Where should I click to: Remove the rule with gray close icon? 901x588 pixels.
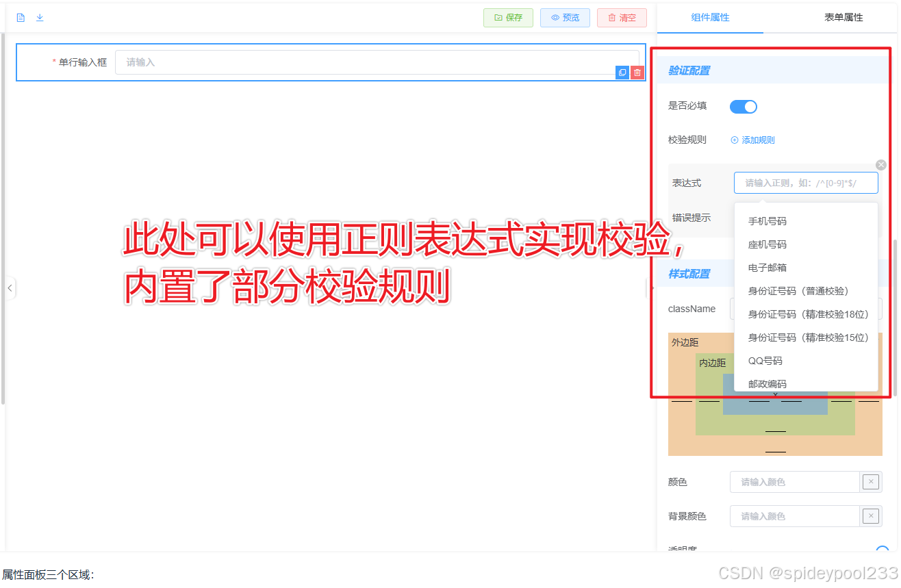point(881,165)
